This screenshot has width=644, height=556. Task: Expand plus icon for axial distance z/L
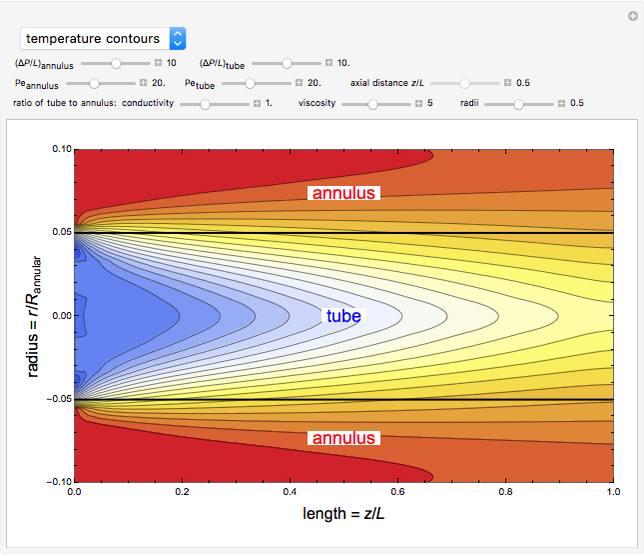click(507, 83)
